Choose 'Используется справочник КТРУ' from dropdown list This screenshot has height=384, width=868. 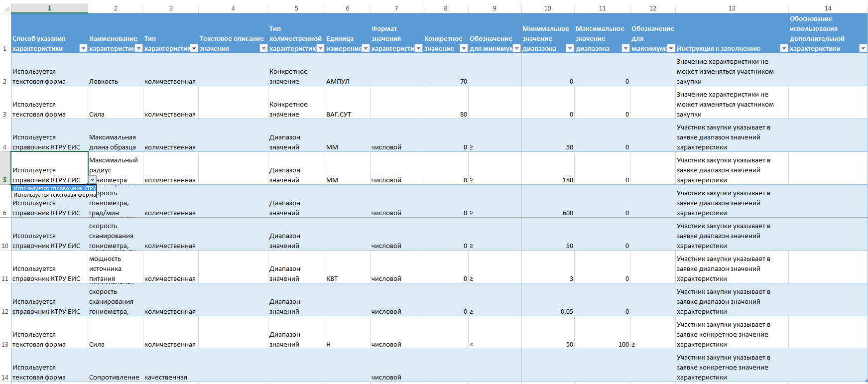click(54, 188)
